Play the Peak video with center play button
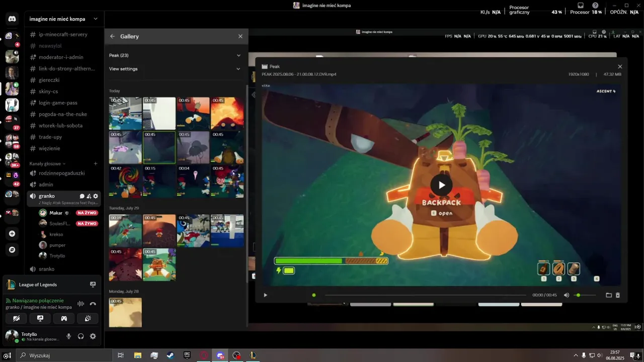Viewport: 644px width, 362px height. 441,185
